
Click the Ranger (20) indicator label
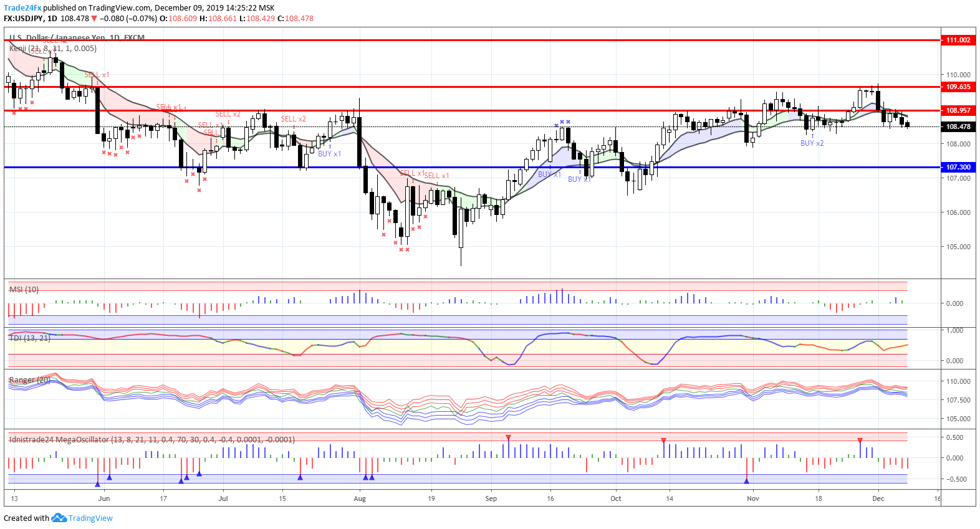coord(29,380)
